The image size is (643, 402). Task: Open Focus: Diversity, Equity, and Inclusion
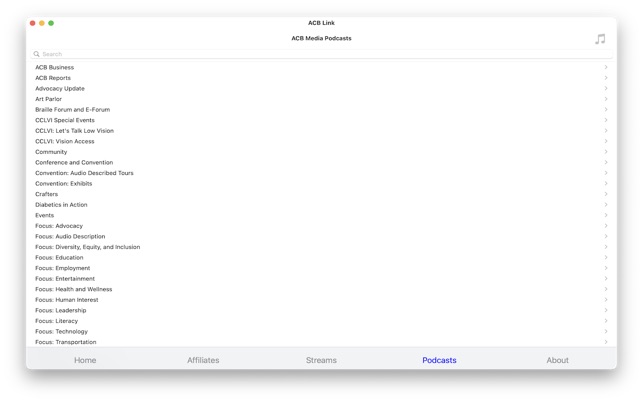click(x=322, y=247)
